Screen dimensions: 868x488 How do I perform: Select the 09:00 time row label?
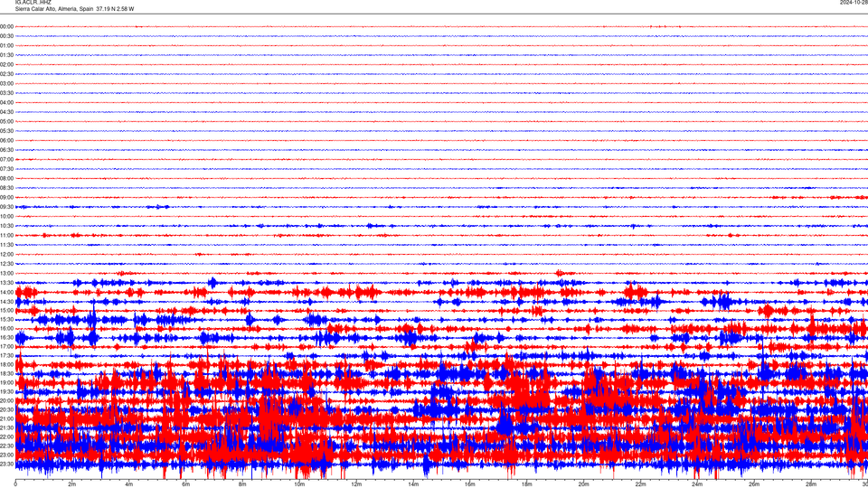[x=6, y=198]
